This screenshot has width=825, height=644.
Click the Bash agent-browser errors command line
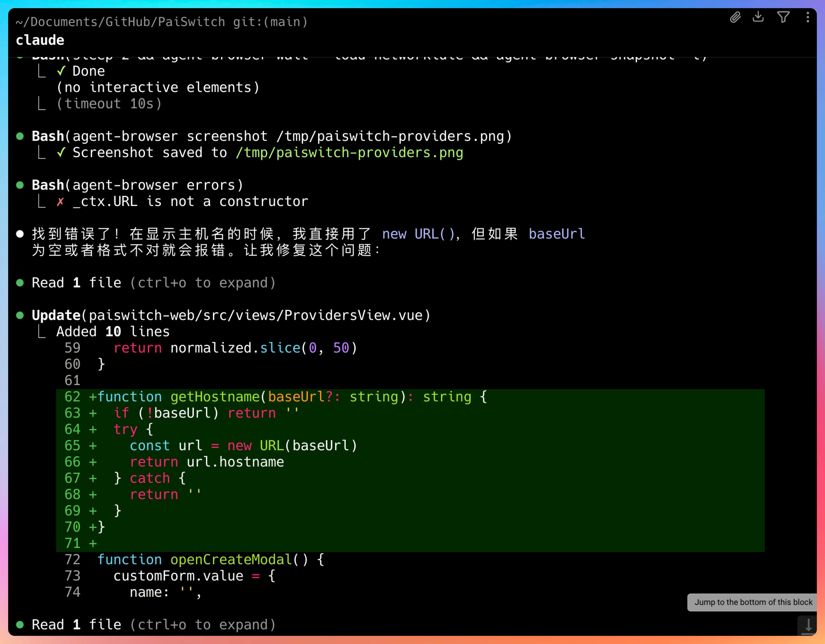coord(137,185)
